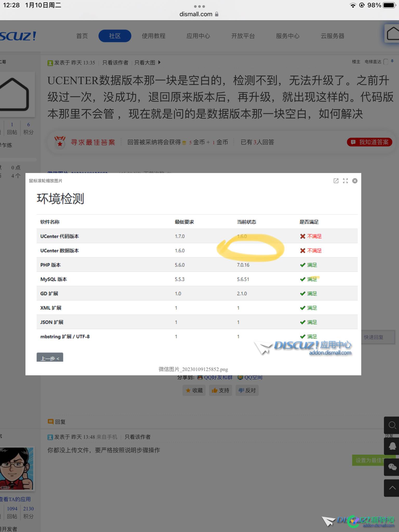Viewport: 399px width, 532px height.
Task: Tap the three dots multitasking icon
Action: [199, 6]
